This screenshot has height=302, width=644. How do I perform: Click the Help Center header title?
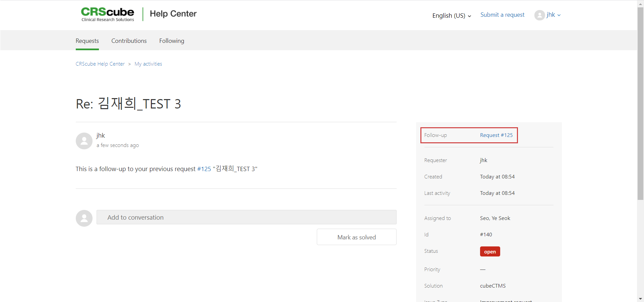173,14
